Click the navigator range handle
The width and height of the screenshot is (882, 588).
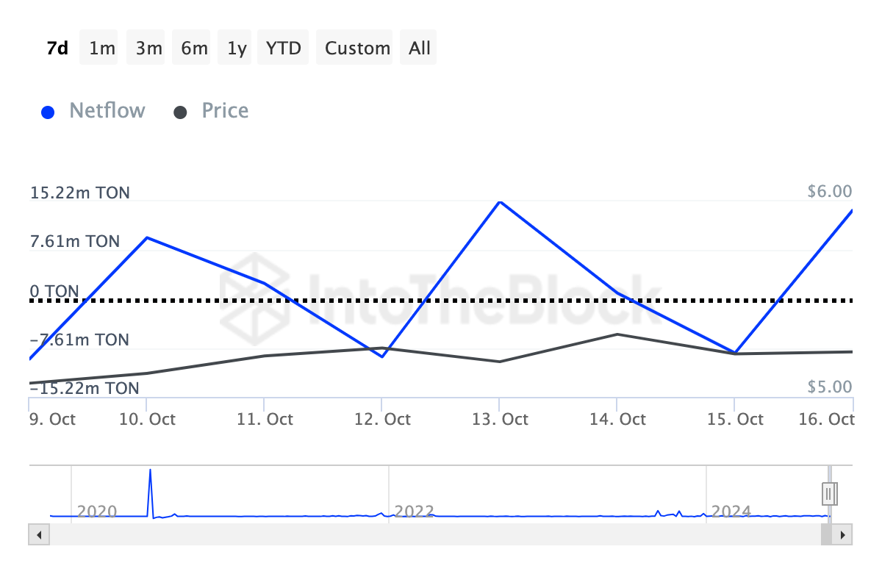(x=828, y=492)
